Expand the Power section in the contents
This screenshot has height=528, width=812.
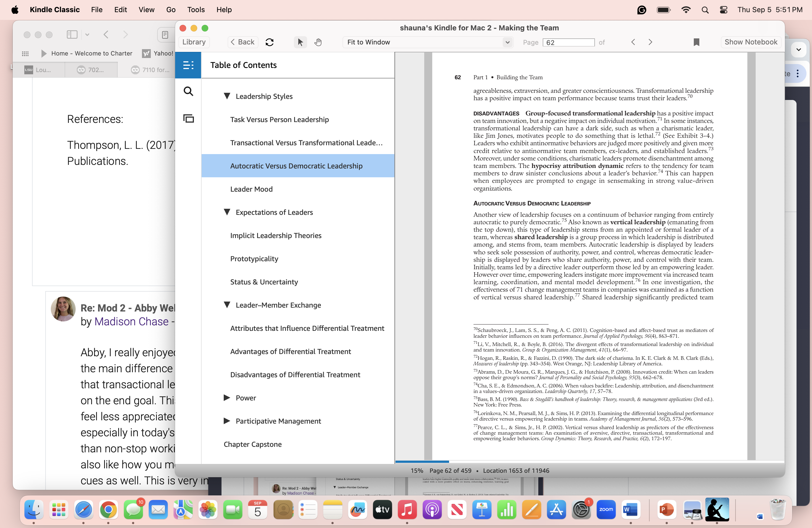(x=227, y=398)
